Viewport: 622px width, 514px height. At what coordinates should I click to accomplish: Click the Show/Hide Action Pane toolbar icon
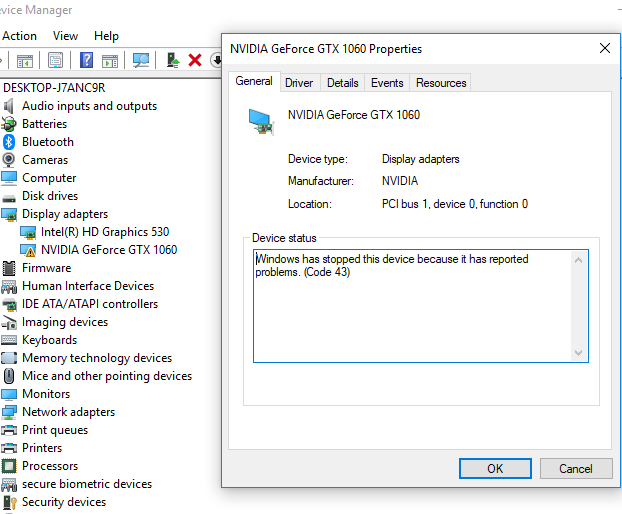click(110, 61)
